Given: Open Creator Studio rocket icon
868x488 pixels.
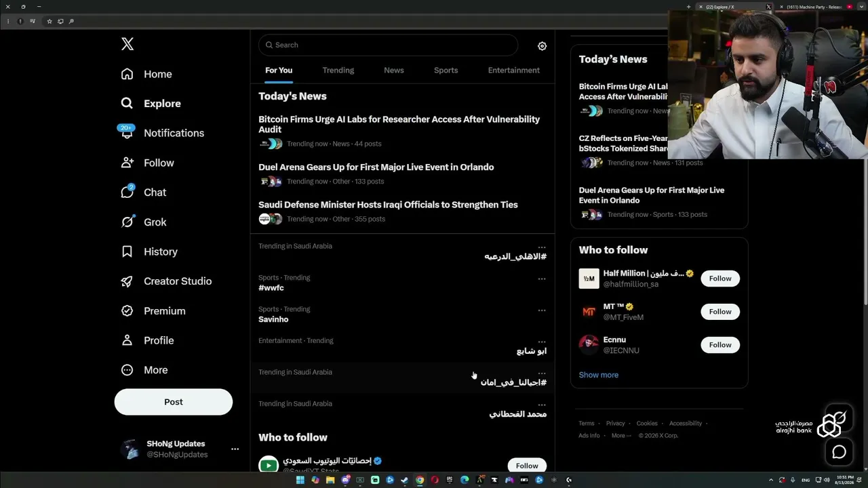Looking at the screenshot, I should point(127,281).
